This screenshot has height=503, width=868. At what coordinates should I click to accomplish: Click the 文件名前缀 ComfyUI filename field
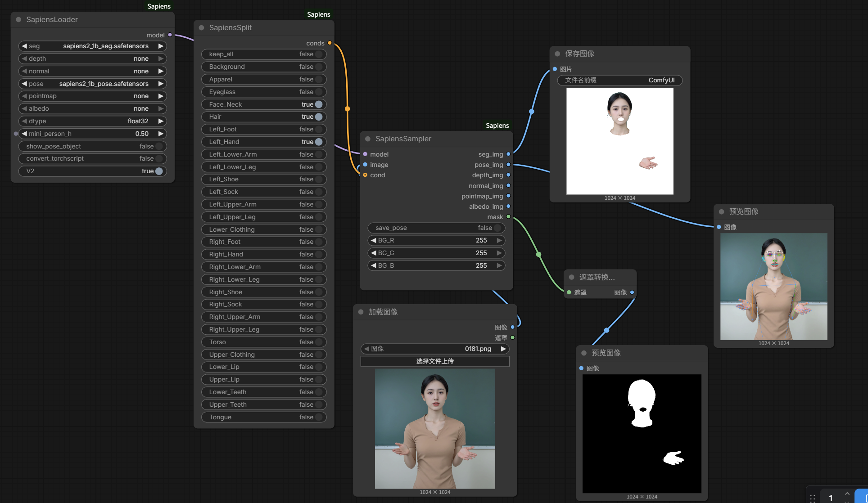click(620, 81)
